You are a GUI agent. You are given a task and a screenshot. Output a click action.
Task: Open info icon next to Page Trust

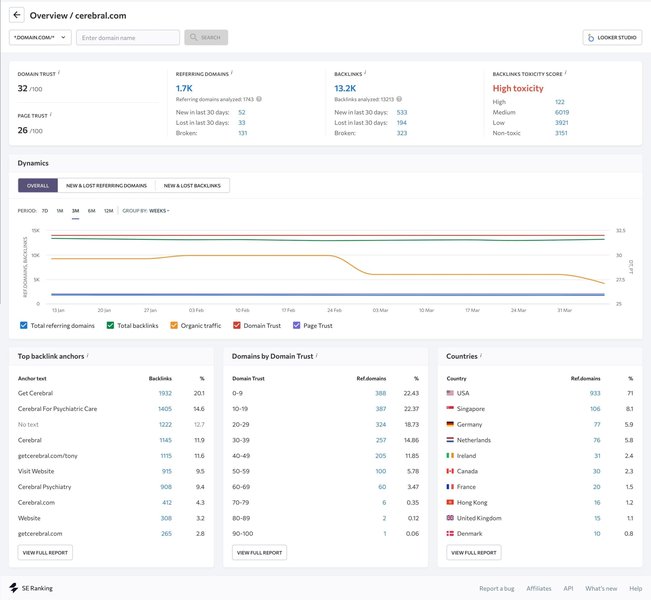tap(51, 115)
